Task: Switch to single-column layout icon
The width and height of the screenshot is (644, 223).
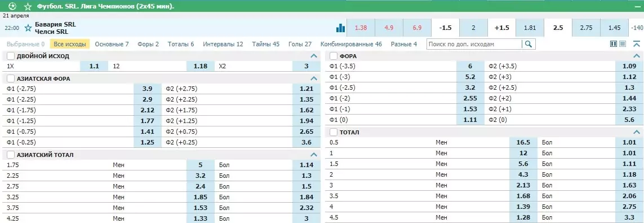Action: 623,44
